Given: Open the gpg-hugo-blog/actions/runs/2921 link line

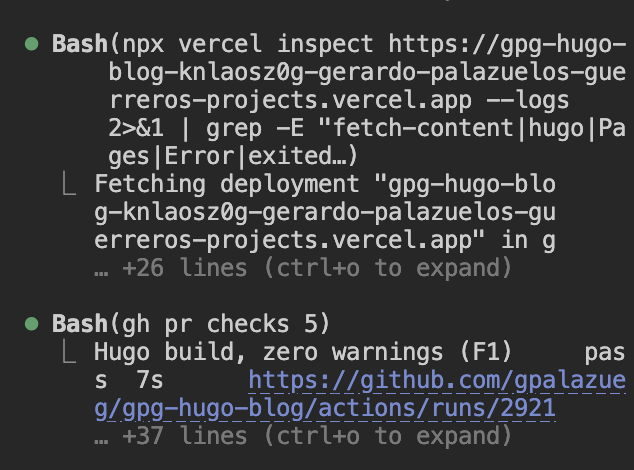Looking at the screenshot, I should [325, 409].
